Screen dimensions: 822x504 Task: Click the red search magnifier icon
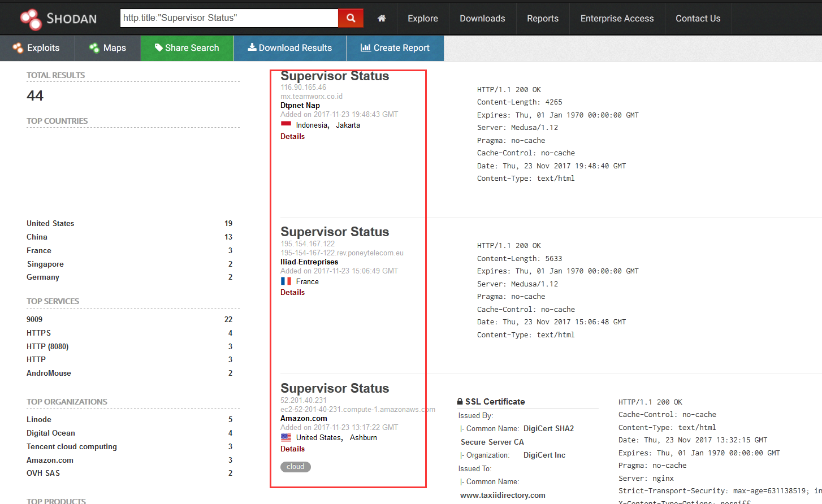[x=351, y=18]
